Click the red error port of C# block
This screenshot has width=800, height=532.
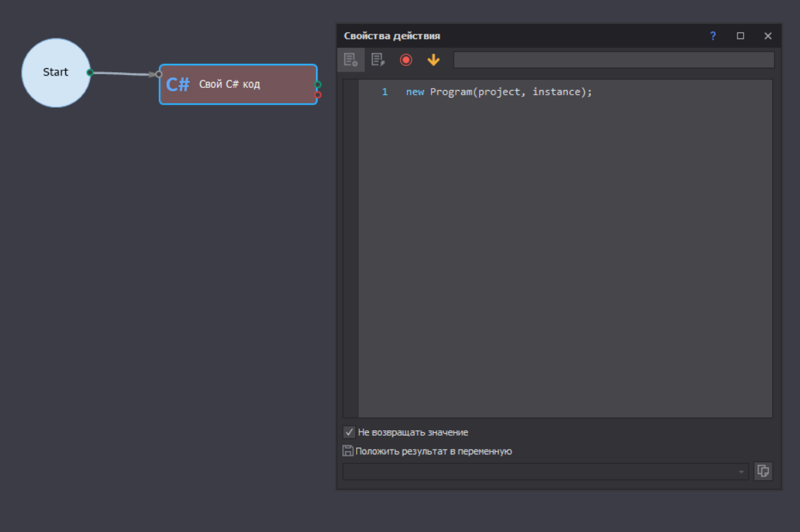[x=318, y=95]
